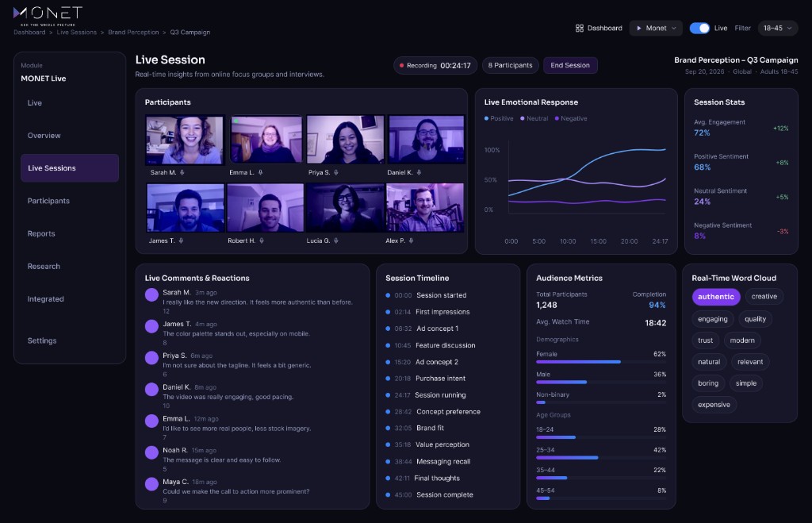Select the 'boring' word cloud tag
This screenshot has width=812, height=523.
click(x=708, y=383)
